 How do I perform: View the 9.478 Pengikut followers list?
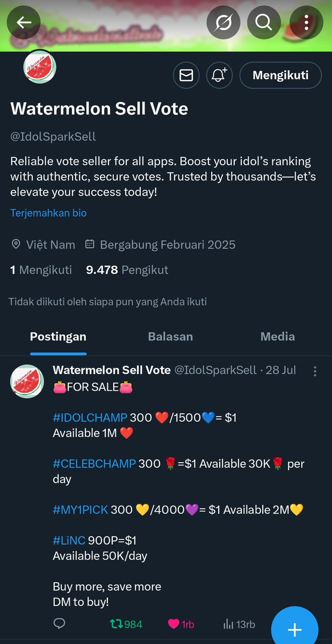coord(127,270)
